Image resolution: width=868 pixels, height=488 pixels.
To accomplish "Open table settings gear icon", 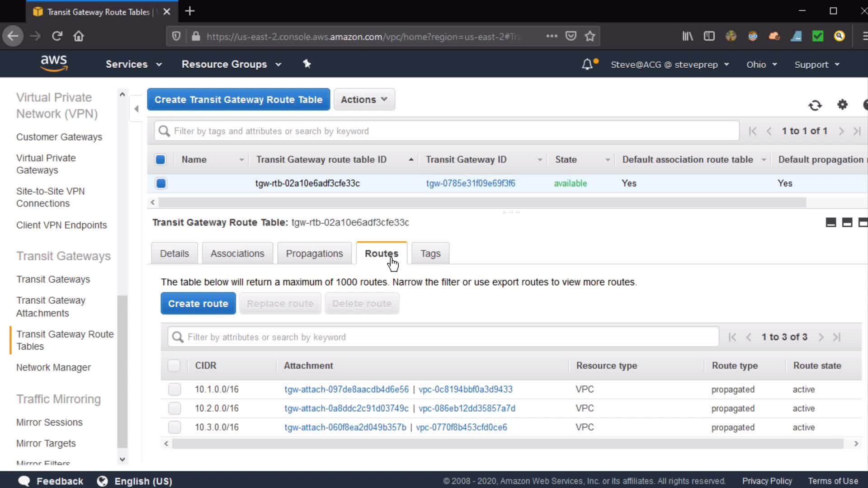I will click(x=842, y=105).
